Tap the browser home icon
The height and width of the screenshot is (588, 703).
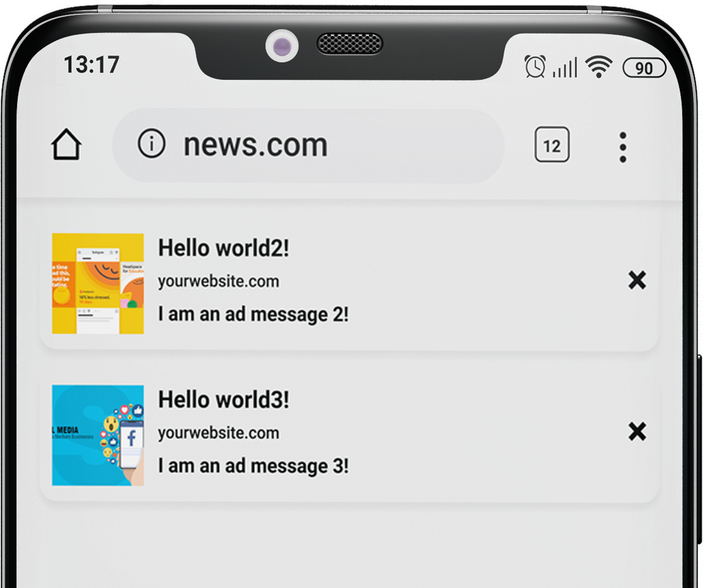tap(66, 144)
